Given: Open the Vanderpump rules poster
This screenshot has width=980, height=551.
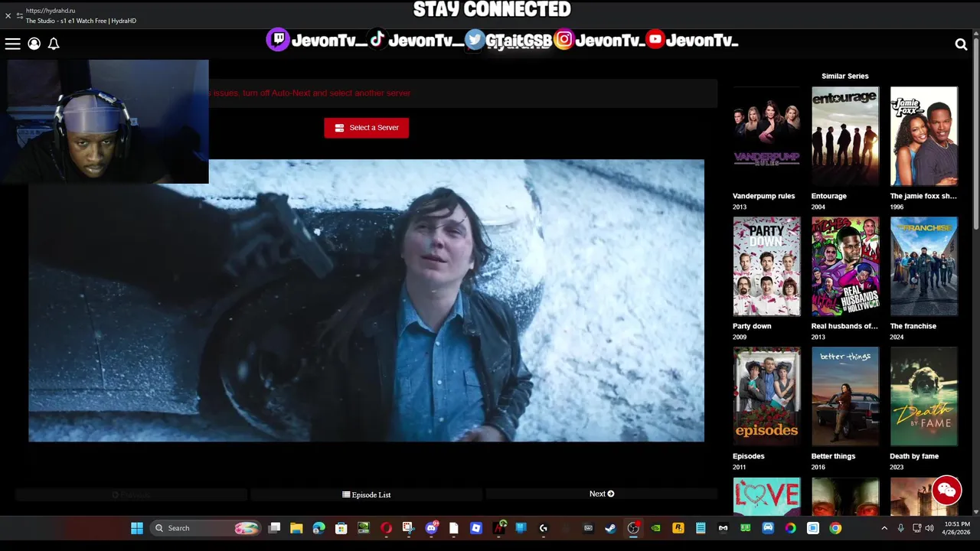Looking at the screenshot, I should 766,135.
